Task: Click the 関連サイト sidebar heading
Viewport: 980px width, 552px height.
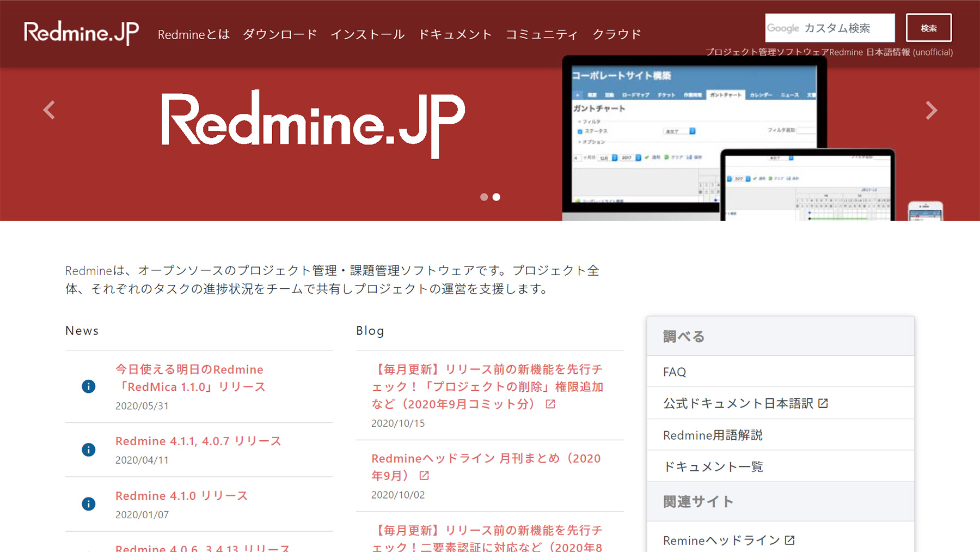Action: (x=698, y=501)
